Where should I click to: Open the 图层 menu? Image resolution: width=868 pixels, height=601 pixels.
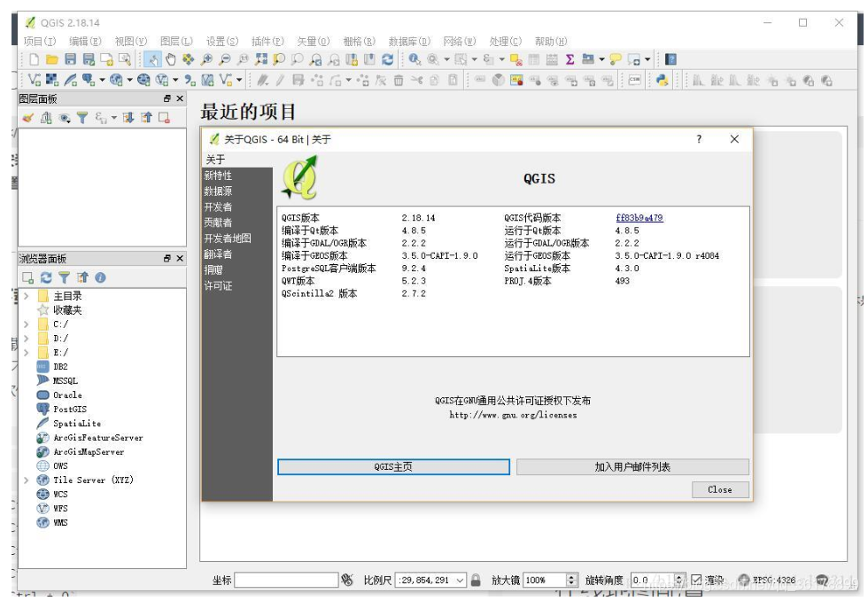tap(176, 41)
